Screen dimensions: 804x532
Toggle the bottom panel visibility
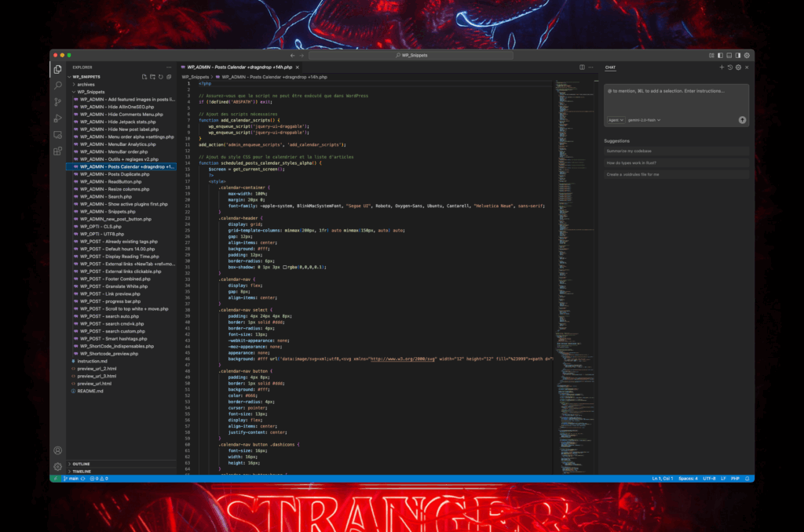click(729, 56)
